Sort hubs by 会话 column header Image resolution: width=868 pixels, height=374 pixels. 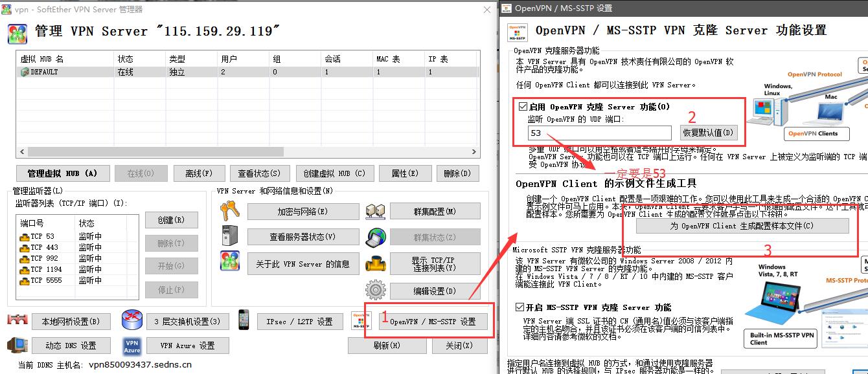point(345,59)
